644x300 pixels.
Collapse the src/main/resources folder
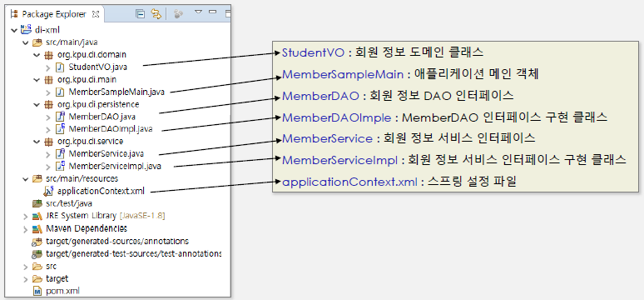[27, 179]
